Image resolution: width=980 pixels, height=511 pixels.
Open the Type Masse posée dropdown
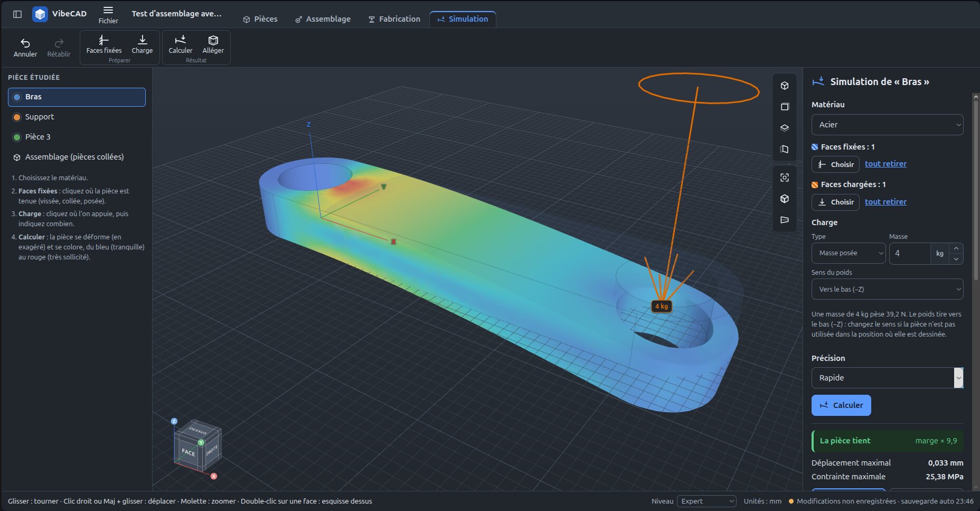point(849,253)
